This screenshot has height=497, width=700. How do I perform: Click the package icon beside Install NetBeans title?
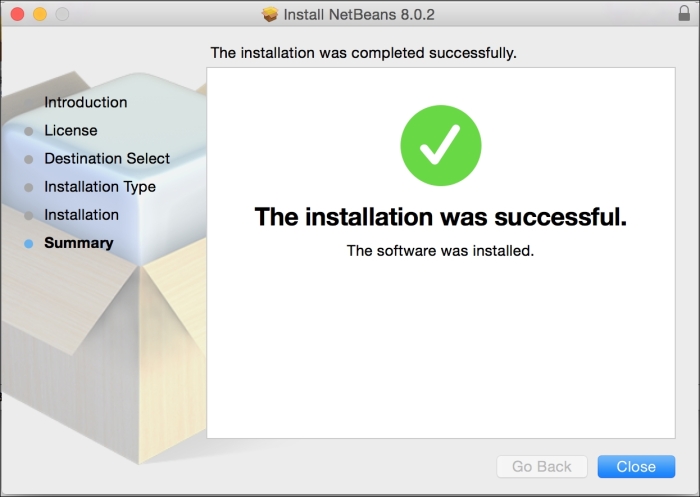point(270,14)
